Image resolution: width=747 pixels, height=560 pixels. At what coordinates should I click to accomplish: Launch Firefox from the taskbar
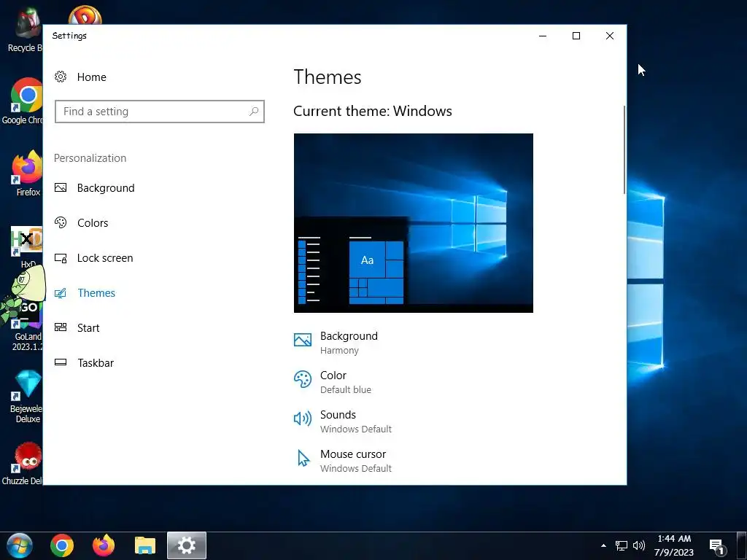click(104, 545)
